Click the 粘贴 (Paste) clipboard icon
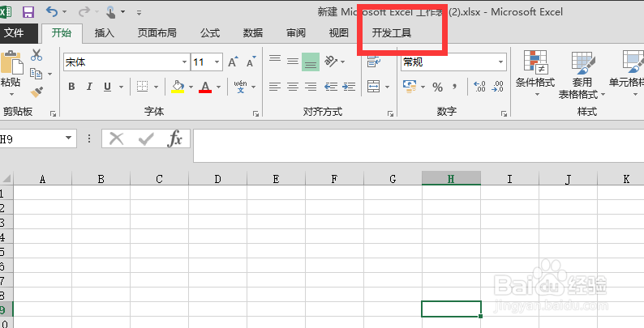The height and width of the screenshot is (328, 644). [x=11, y=62]
